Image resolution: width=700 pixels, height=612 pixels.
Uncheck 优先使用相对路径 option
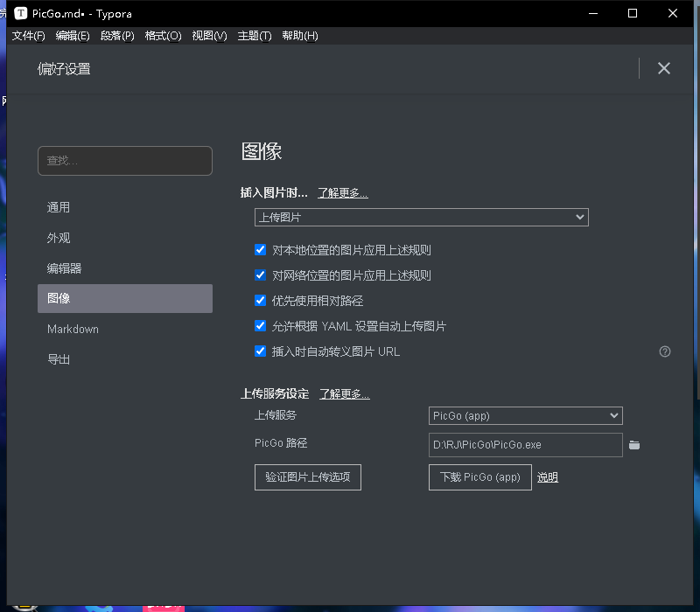260,301
